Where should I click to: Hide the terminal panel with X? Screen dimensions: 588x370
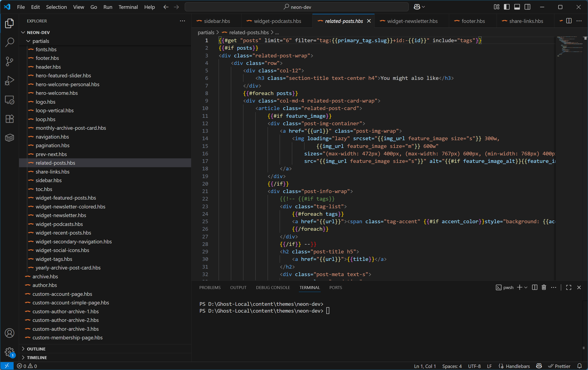[579, 287]
